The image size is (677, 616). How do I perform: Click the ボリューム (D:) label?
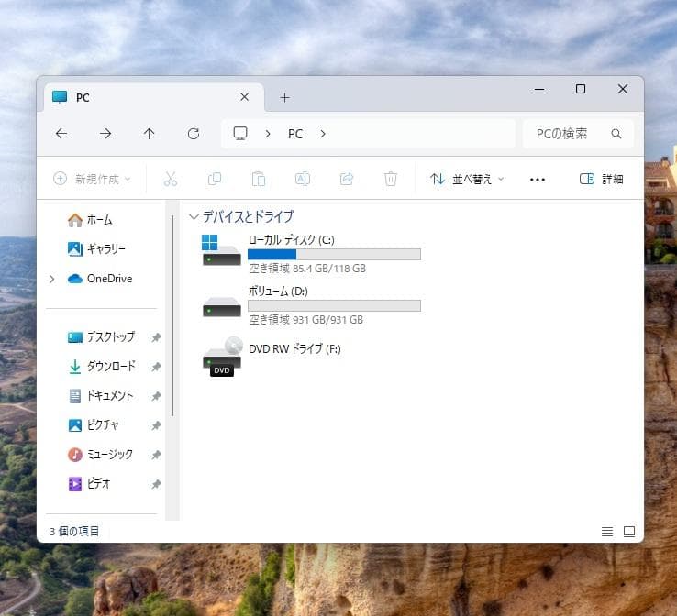278,291
